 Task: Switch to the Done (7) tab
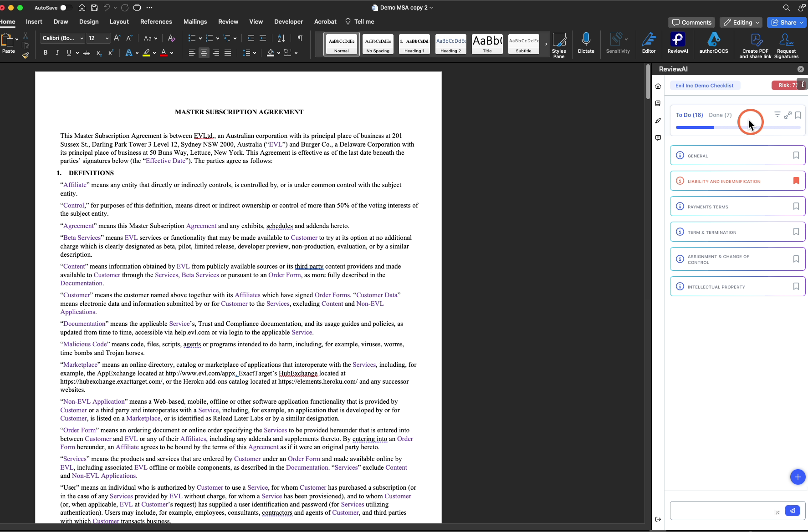coord(720,115)
